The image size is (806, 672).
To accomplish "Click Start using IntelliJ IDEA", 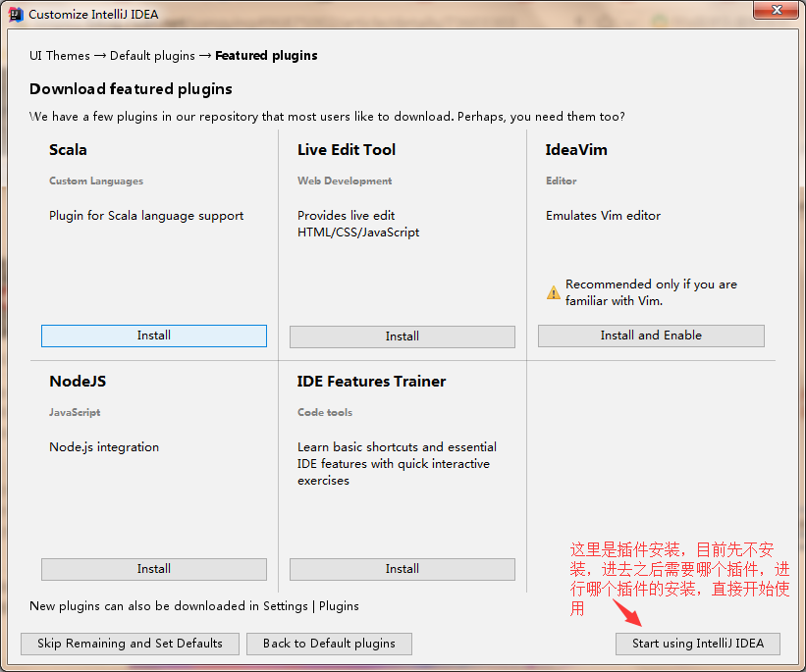I will [698, 644].
